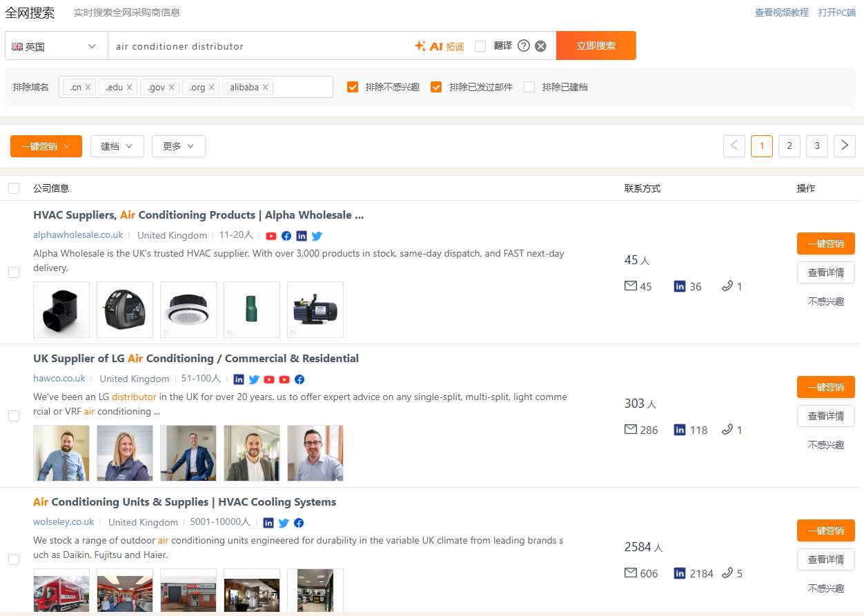864x616 pixels.
Task: Uncheck 排除已发过邮件 option
Action: (x=436, y=87)
